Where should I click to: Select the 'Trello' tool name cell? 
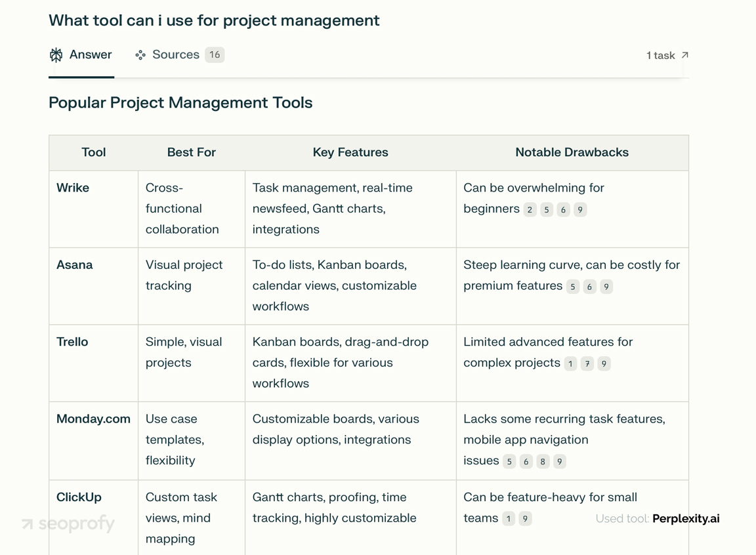94,363
